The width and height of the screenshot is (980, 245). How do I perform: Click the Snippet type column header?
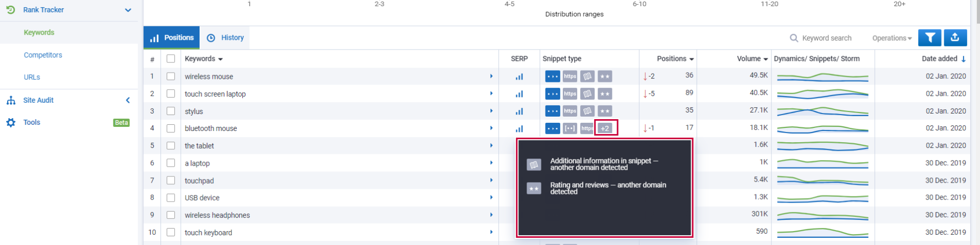[x=562, y=59]
